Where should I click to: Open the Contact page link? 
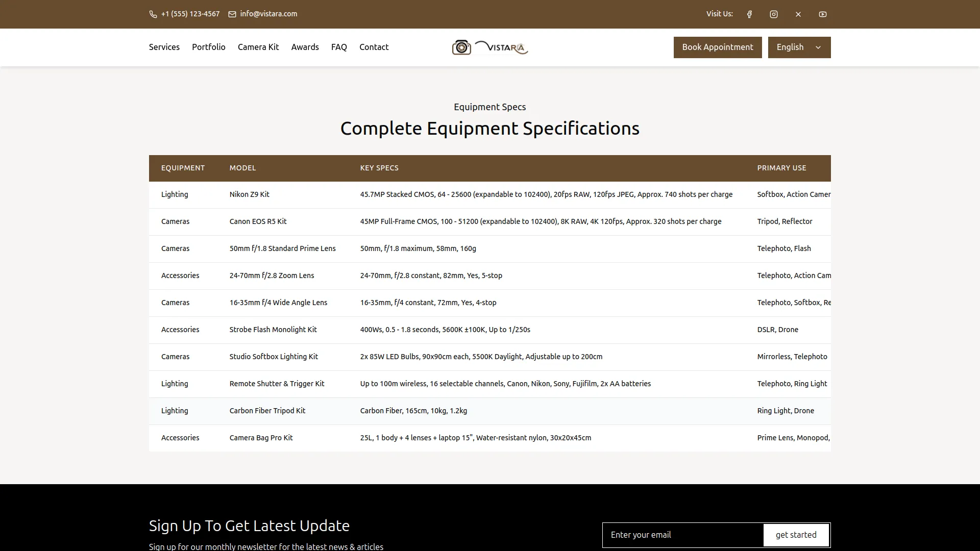pyautogui.click(x=374, y=47)
